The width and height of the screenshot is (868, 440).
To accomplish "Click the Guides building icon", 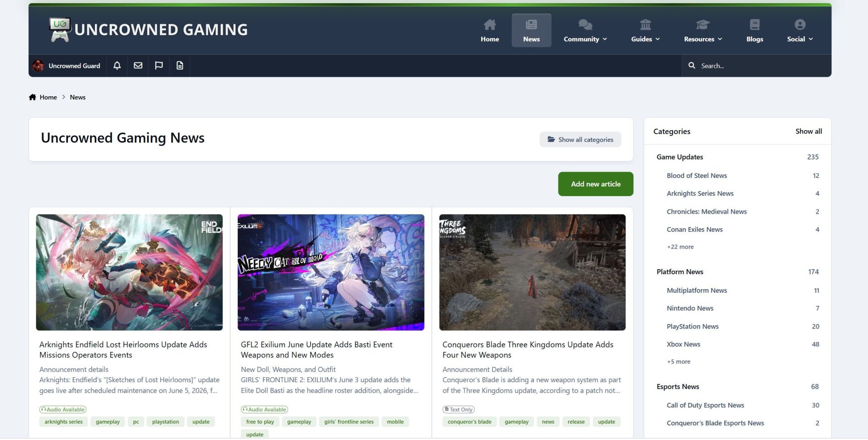I will [646, 24].
